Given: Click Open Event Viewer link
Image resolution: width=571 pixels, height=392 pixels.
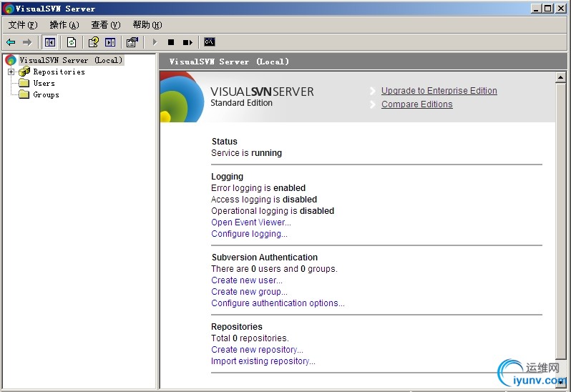Looking at the screenshot, I should (251, 222).
